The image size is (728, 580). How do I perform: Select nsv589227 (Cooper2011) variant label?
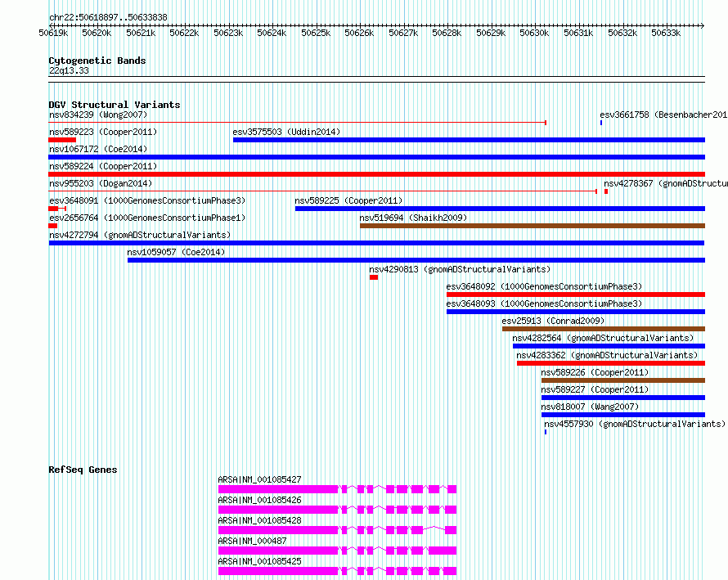[x=595, y=389]
